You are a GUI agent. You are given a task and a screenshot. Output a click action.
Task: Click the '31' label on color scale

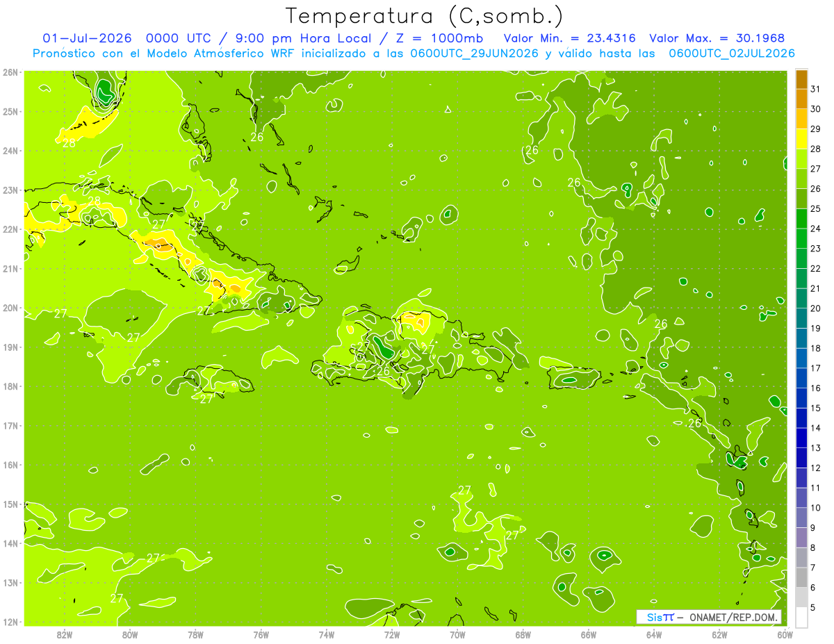816,90
